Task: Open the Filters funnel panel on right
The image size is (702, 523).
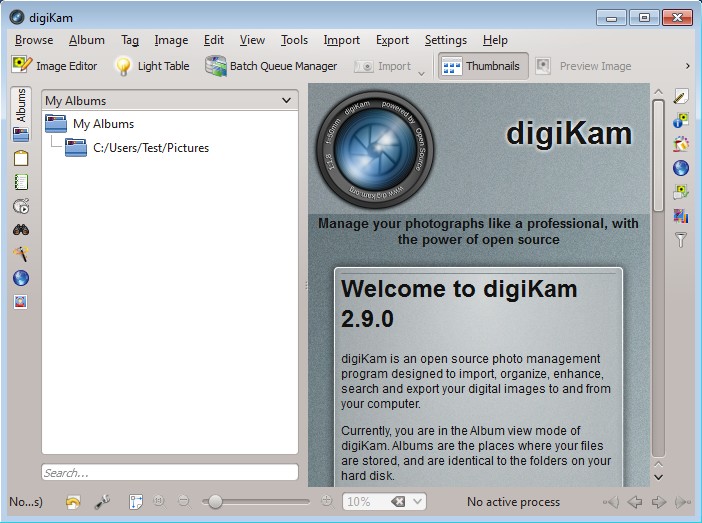Action: pyautogui.click(x=681, y=240)
